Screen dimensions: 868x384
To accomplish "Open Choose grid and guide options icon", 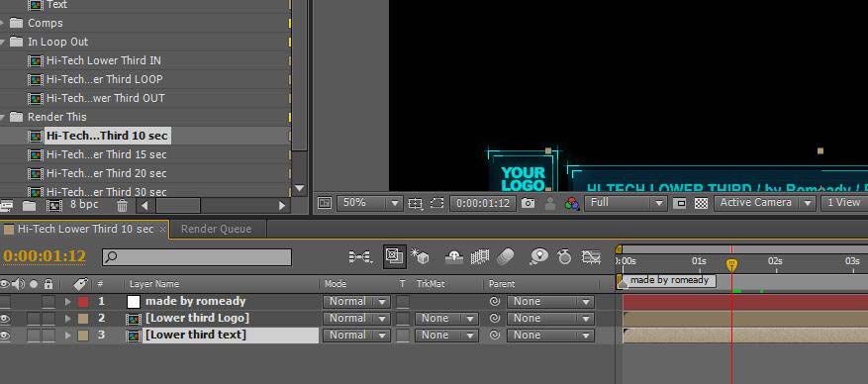I will click(x=415, y=203).
